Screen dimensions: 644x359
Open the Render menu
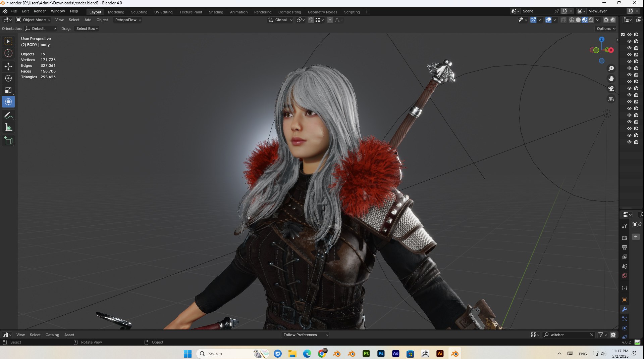coord(40,11)
